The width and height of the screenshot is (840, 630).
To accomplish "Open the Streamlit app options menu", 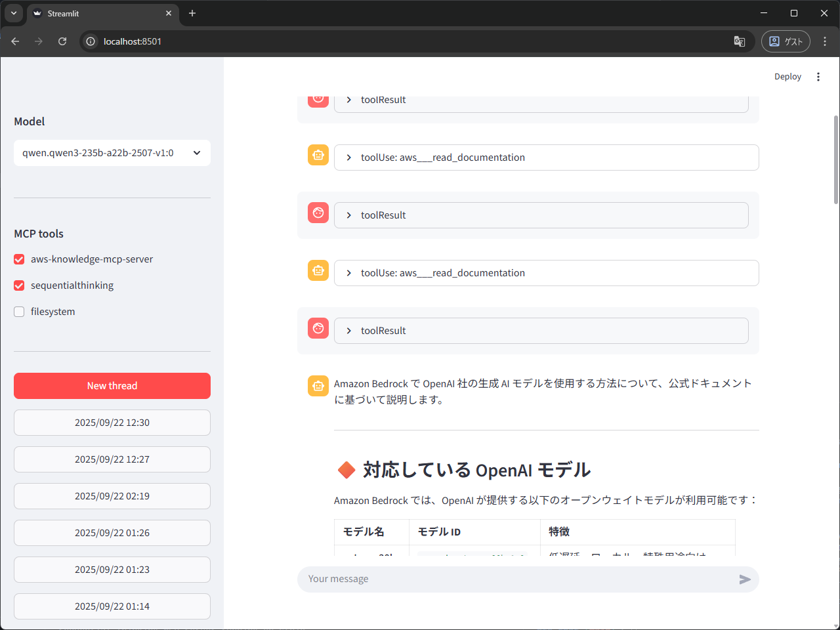I will [x=818, y=77].
